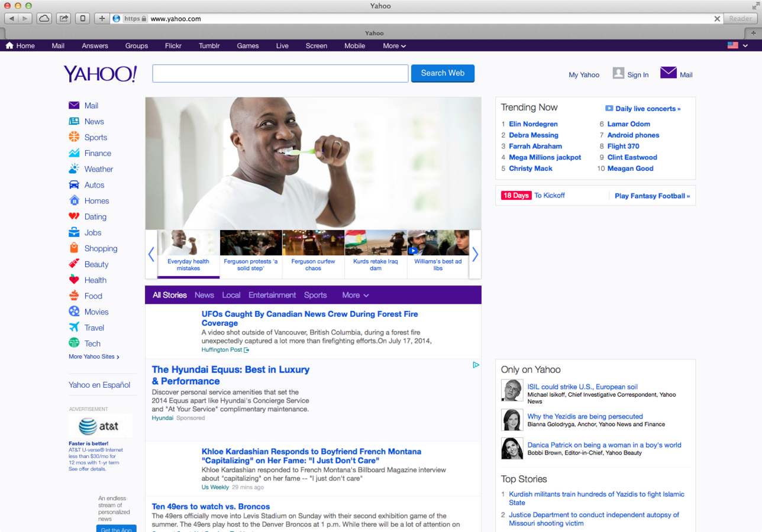The width and height of the screenshot is (762, 532).
Task: Go forward with Safari forward arrow
Action: coord(25,18)
